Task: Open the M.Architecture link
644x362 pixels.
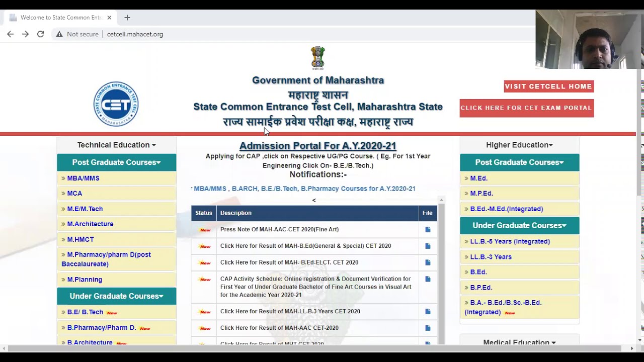Action: (x=91, y=224)
